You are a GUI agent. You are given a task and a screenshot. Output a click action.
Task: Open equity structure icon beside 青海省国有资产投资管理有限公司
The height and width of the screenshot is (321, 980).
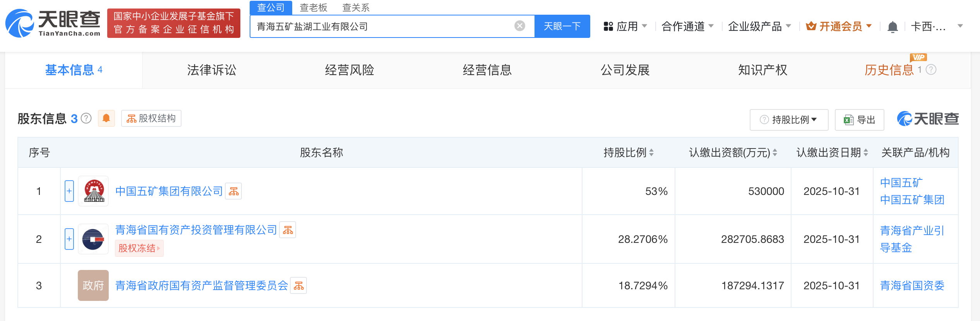[288, 230]
